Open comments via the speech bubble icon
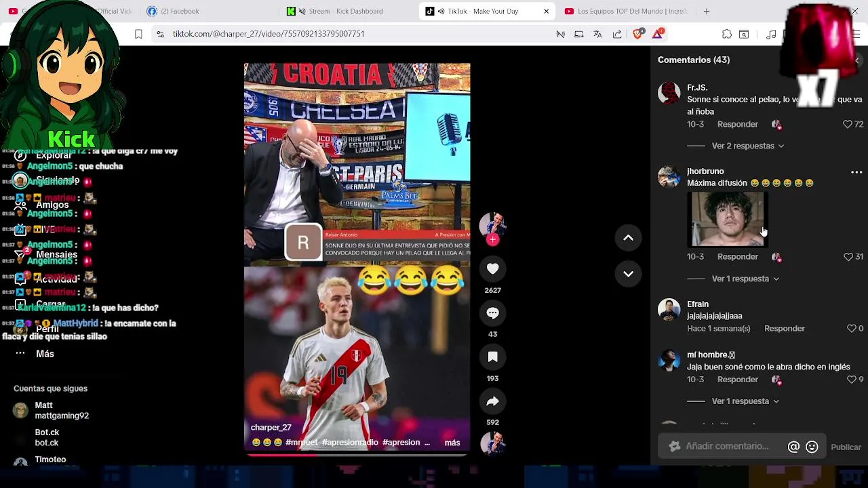Screen dimensions: 868x488 (x=493, y=313)
